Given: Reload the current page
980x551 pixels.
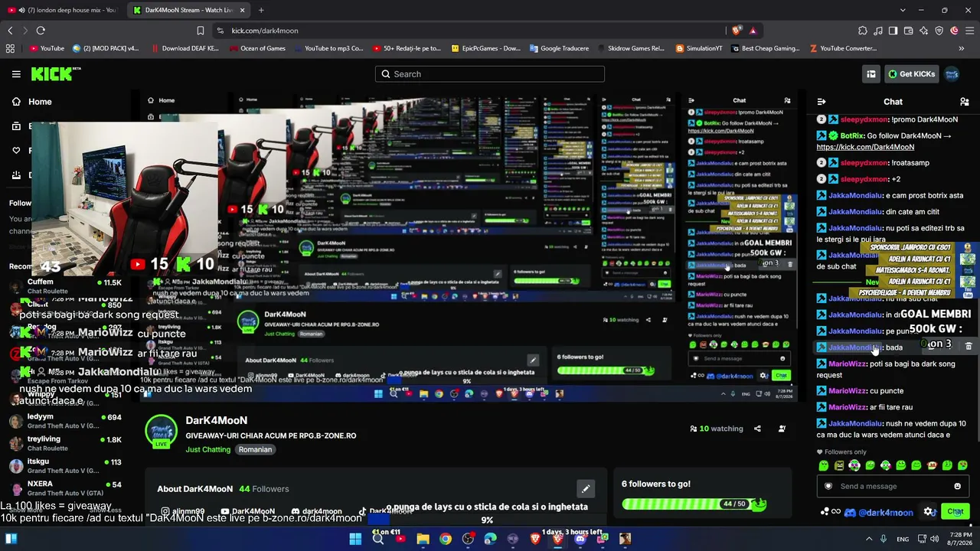Looking at the screenshot, I should pos(41,31).
